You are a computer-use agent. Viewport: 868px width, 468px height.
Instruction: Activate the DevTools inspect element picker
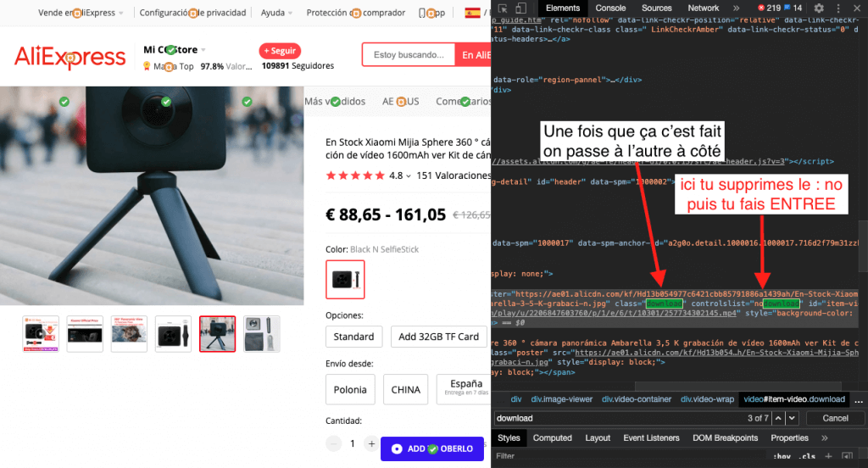[503, 8]
